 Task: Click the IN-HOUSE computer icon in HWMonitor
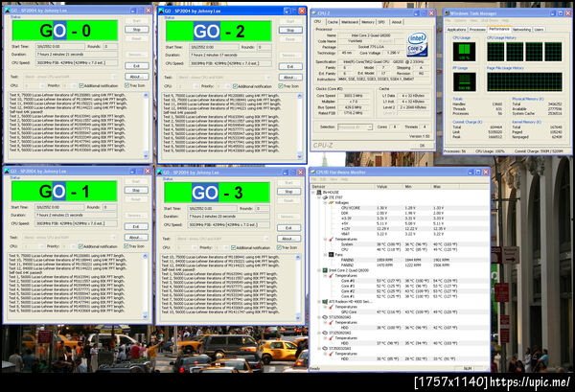(319, 192)
